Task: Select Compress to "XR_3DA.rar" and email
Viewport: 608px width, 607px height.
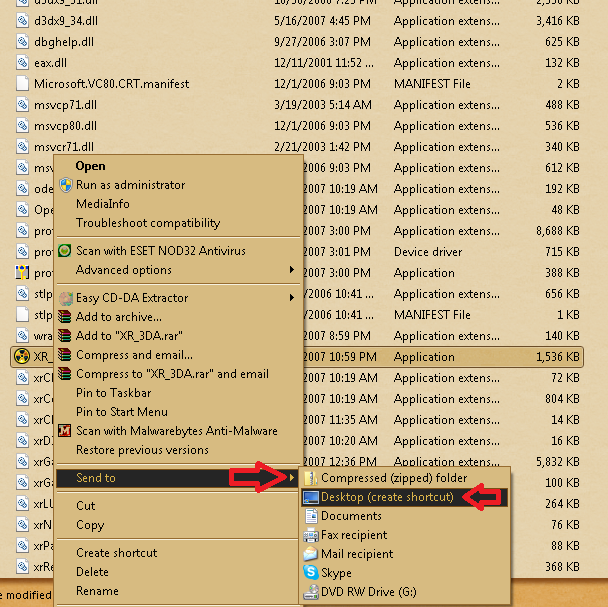Action: [173, 374]
